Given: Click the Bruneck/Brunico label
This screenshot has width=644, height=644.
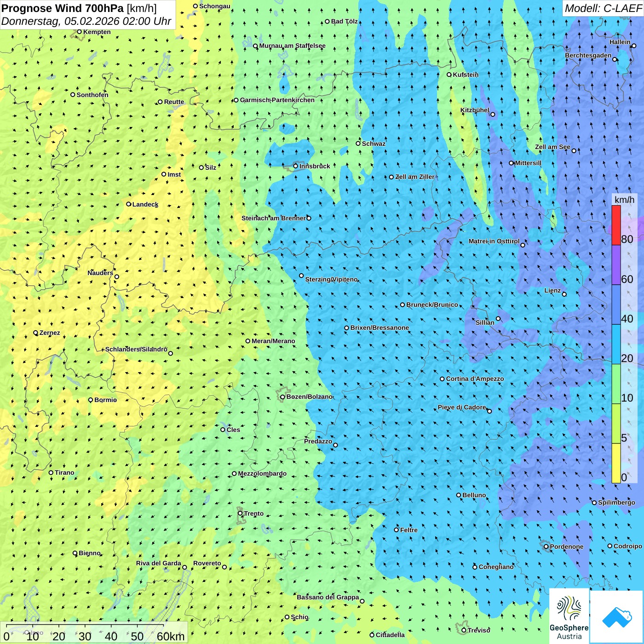Looking at the screenshot, I should tap(432, 305).
